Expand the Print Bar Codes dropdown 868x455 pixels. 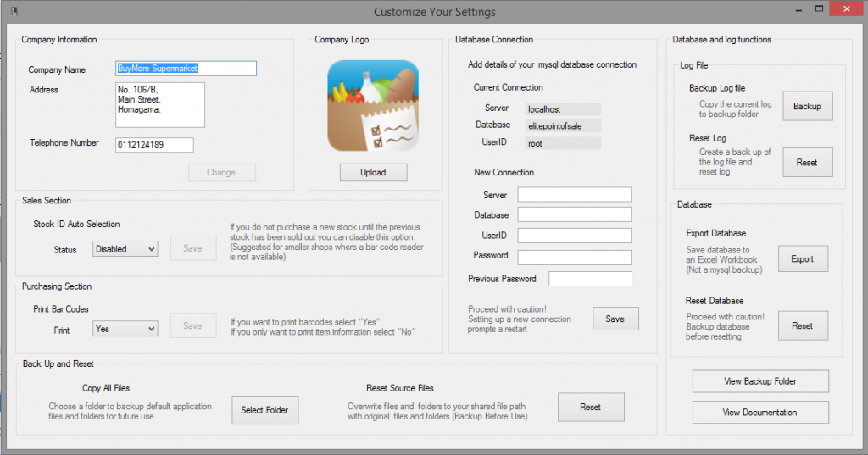tap(125, 329)
